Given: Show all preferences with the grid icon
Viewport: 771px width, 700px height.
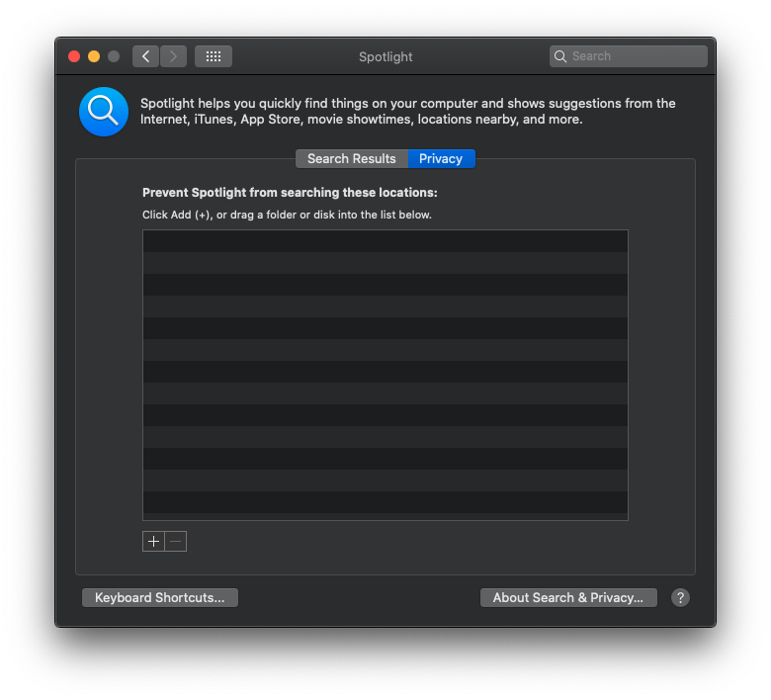Looking at the screenshot, I should pos(213,56).
